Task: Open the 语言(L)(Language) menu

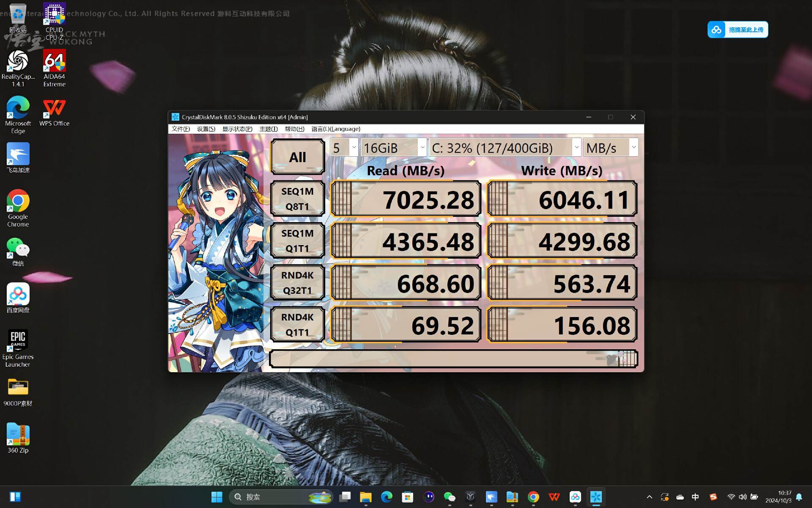Action: point(336,129)
